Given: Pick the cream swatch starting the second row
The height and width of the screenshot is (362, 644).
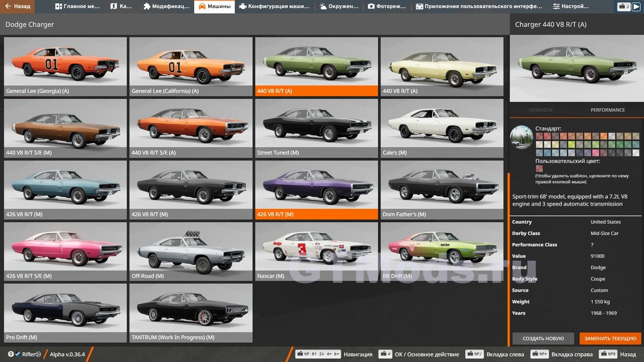Looking at the screenshot, I should click(x=539, y=145).
